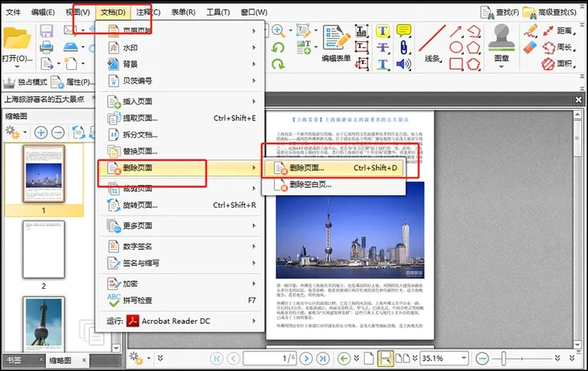Open the 文件 menu
This screenshot has height=371, width=588.
[13, 12]
